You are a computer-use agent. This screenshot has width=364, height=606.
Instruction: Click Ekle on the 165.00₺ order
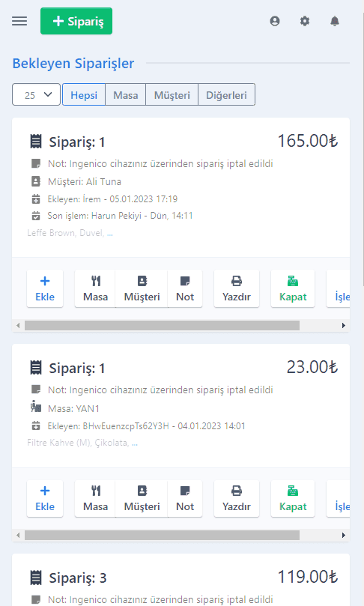(45, 288)
